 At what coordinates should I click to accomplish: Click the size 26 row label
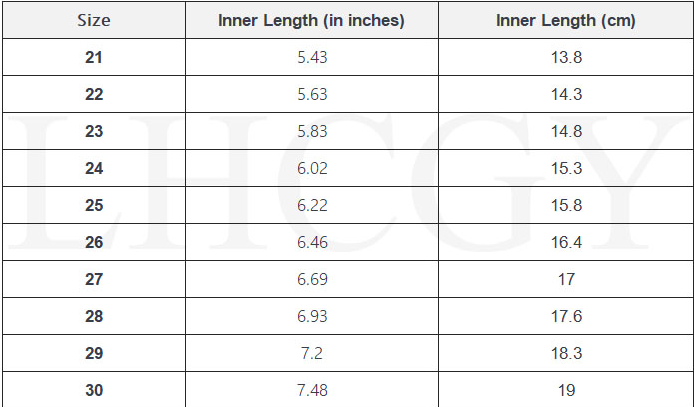click(94, 242)
